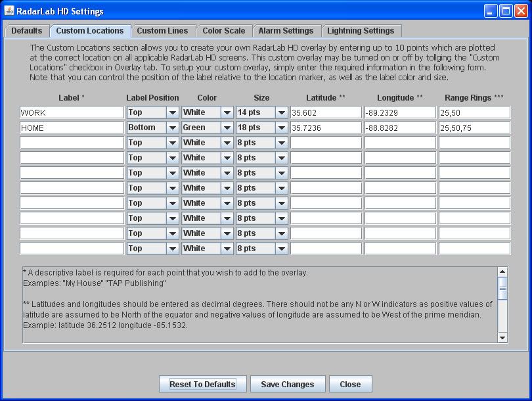Click the Latitude column header
532x401 pixels.
[x=326, y=98]
